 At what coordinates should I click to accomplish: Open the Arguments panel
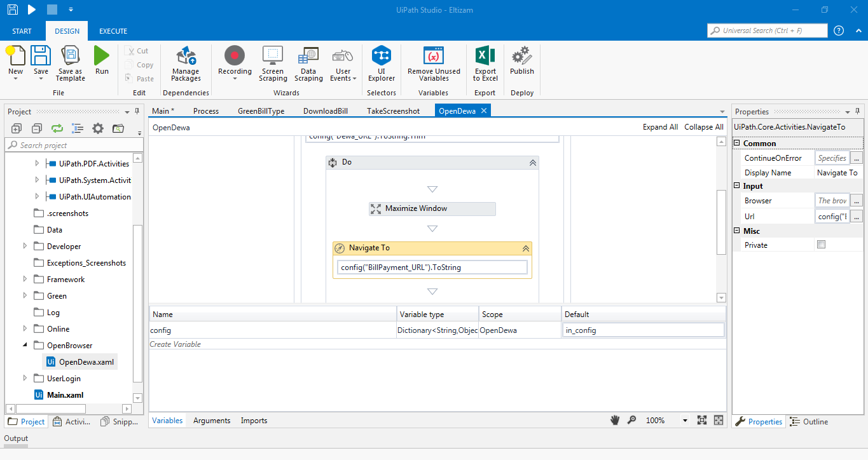click(212, 421)
